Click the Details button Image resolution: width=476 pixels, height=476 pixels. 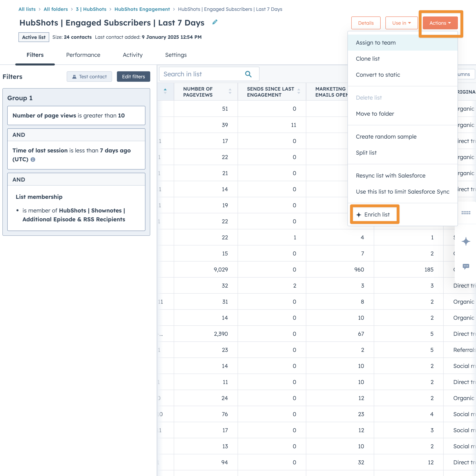pos(366,23)
